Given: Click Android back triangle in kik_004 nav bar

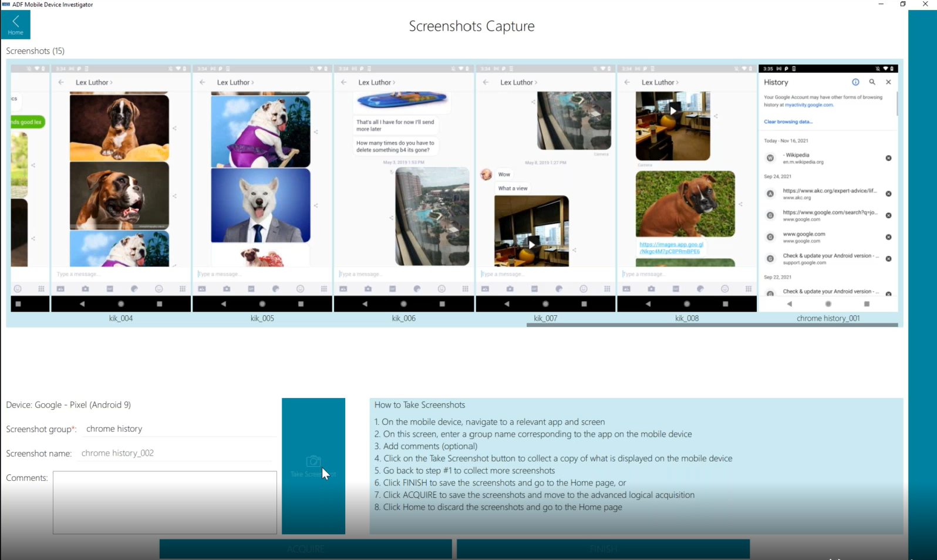Looking at the screenshot, I should [x=82, y=304].
